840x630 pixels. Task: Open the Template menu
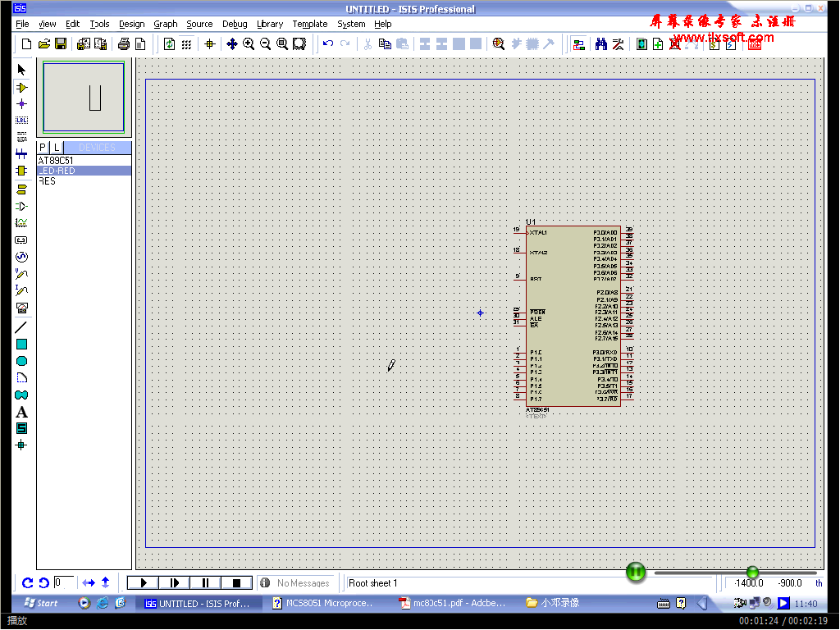pyautogui.click(x=309, y=24)
